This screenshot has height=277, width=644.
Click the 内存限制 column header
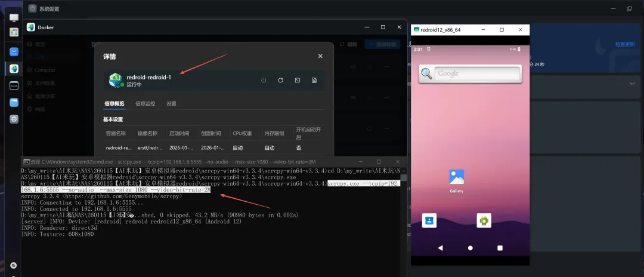pos(274,134)
